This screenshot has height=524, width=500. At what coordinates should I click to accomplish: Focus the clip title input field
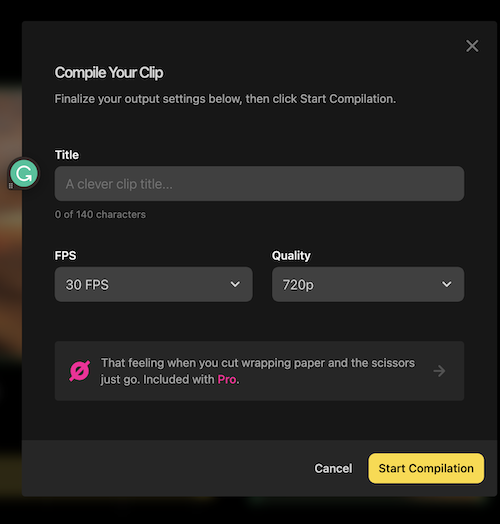(x=259, y=184)
